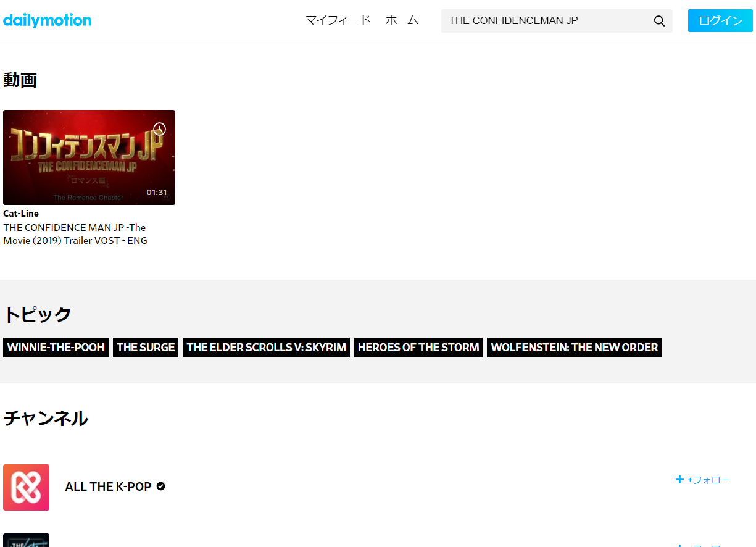Viewport: 756px width, 547px height.
Task: Select the WINNIE-THE-POOH topic tag
Action: 56,348
